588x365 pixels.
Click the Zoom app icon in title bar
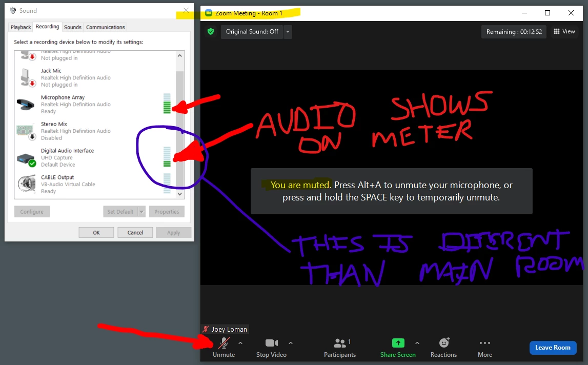[x=209, y=13]
